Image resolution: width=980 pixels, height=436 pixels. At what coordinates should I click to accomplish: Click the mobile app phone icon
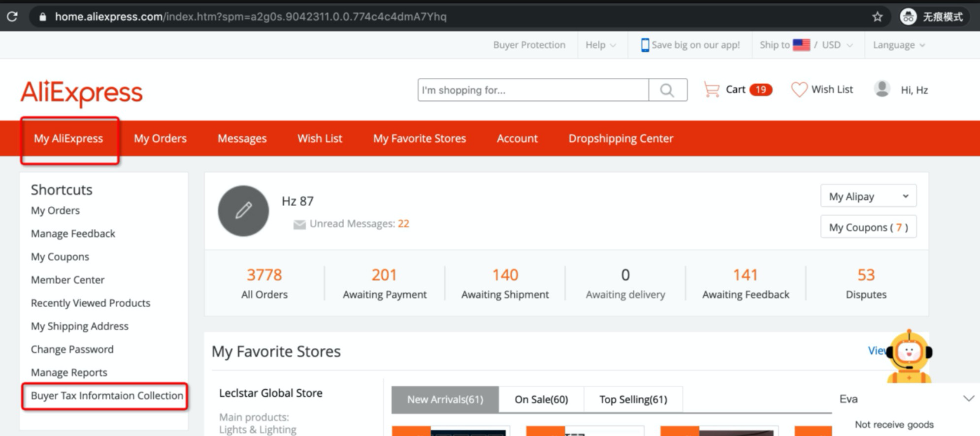(645, 45)
